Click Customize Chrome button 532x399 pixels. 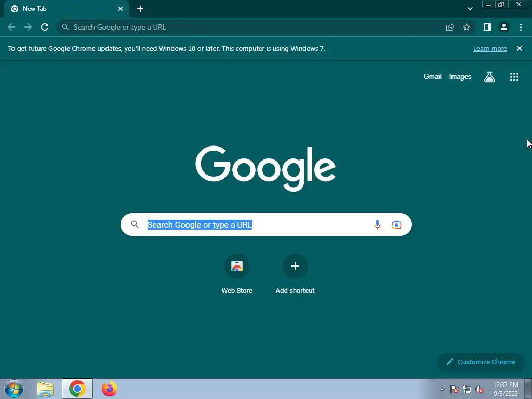(x=481, y=362)
